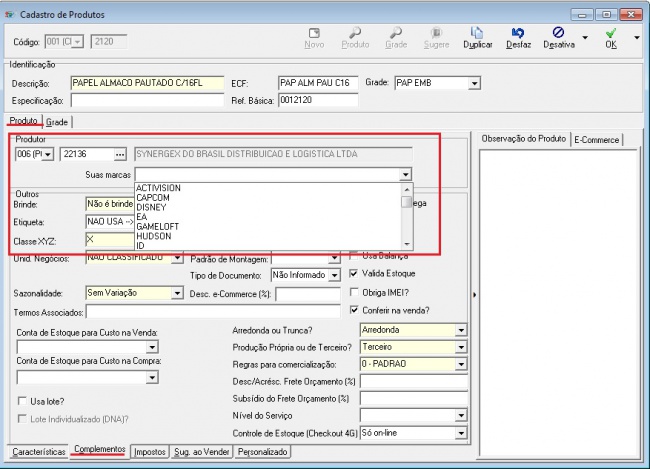Open the Produto search icon
Image resolution: width=650 pixels, height=469 pixels.
pyautogui.click(x=355, y=38)
